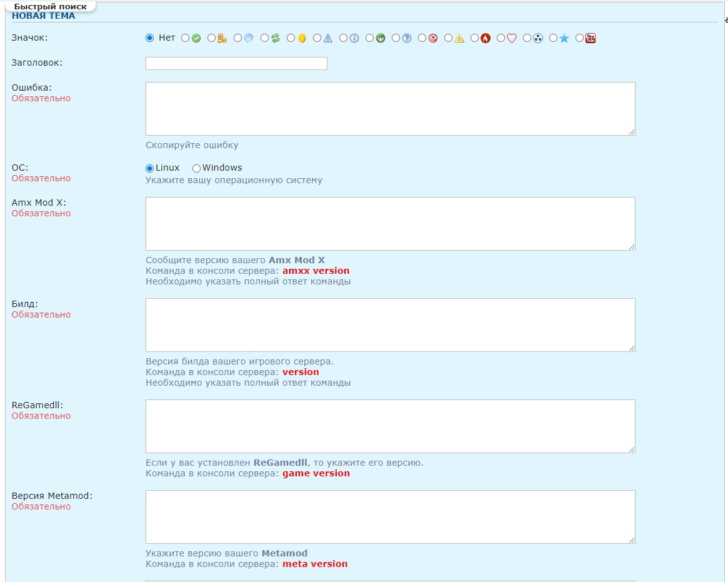Select the pink heart topic icon
Screen dimensions: 728x582
point(501,38)
